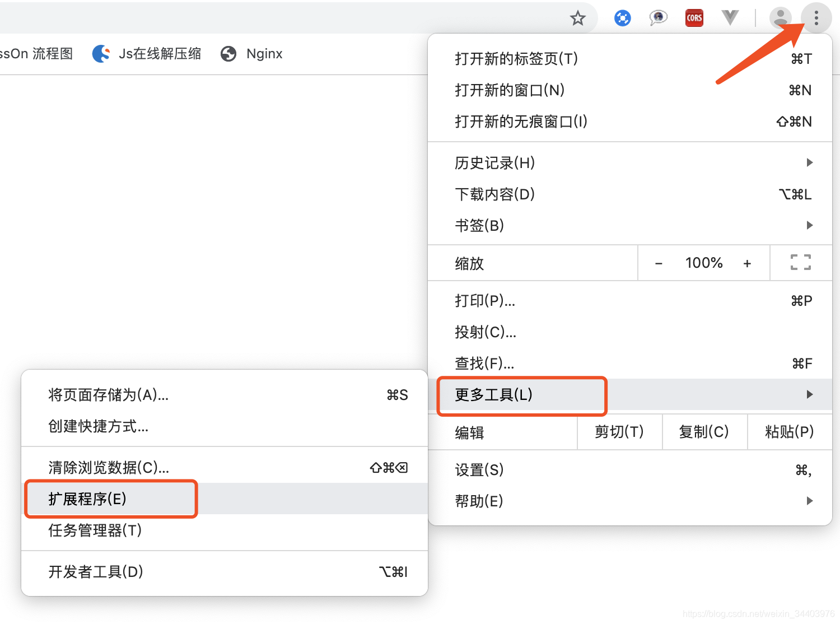Open the Nginx bookmark
The image size is (840, 624).
point(251,53)
